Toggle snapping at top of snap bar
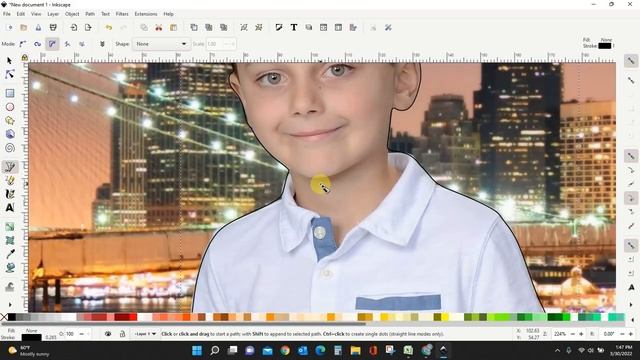The image size is (640, 360). click(631, 61)
